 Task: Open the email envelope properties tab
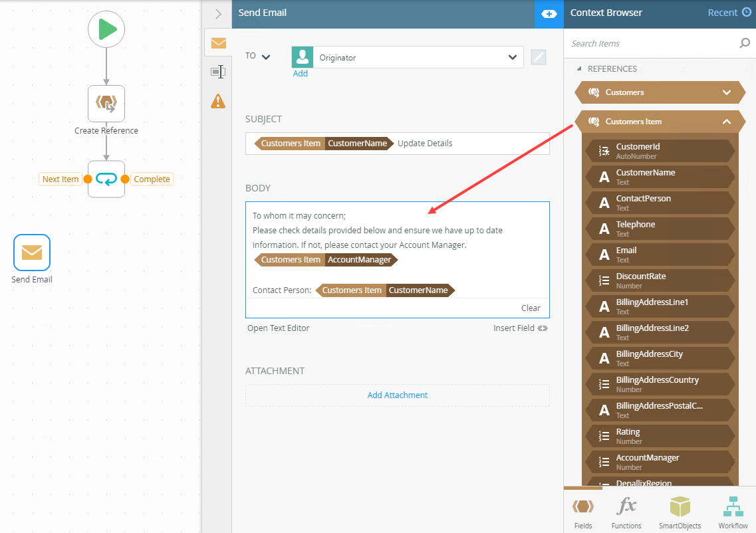[x=218, y=43]
